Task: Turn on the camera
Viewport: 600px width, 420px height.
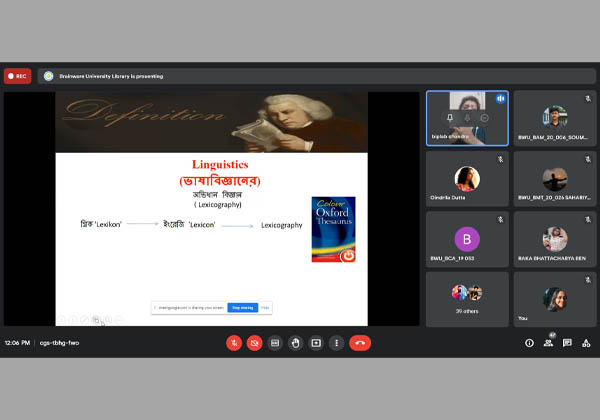Action: click(254, 342)
